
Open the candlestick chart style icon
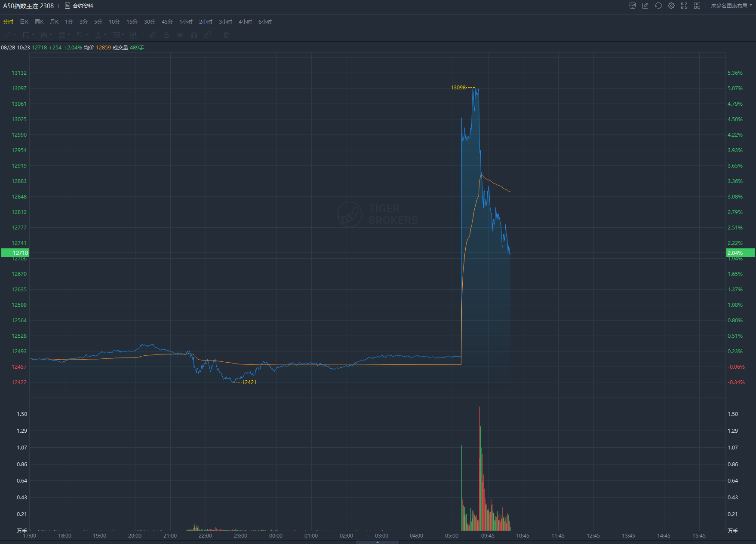pyautogui.click(x=134, y=35)
